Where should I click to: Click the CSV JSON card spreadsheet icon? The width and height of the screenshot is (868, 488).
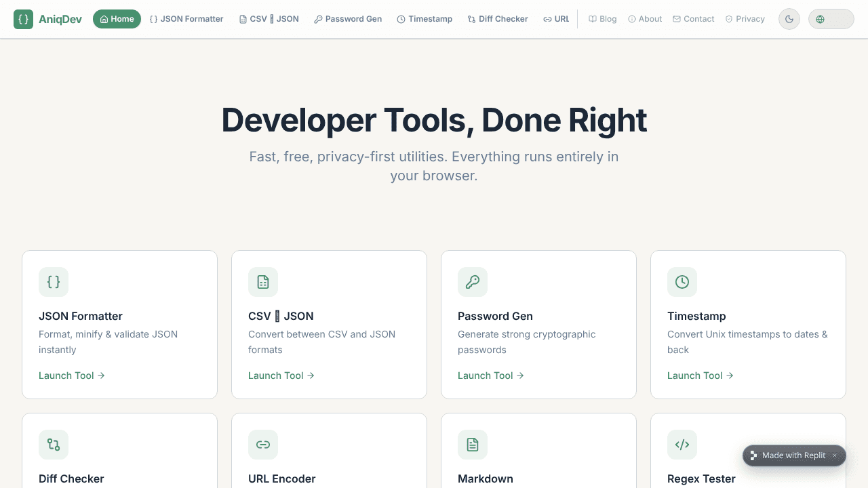click(x=263, y=282)
